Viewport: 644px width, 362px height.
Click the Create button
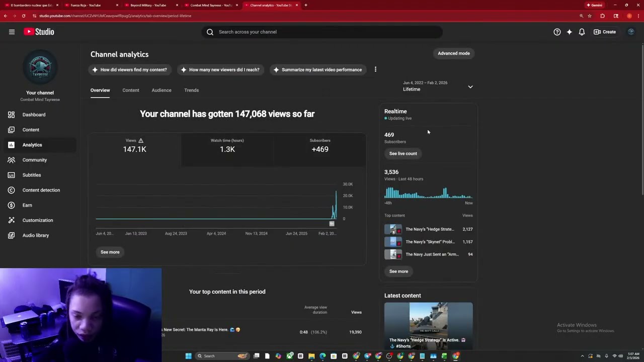point(605,32)
